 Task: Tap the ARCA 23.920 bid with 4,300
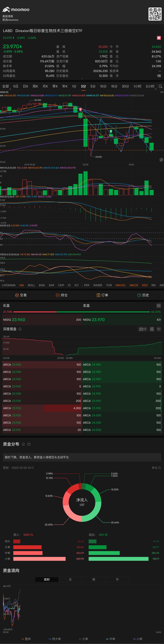42,408
